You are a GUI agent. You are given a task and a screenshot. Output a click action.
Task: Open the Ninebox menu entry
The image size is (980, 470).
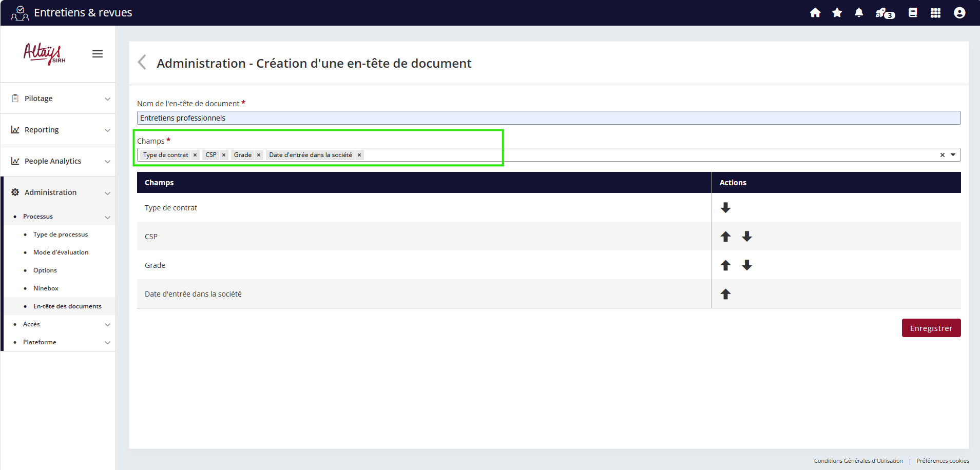46,288
